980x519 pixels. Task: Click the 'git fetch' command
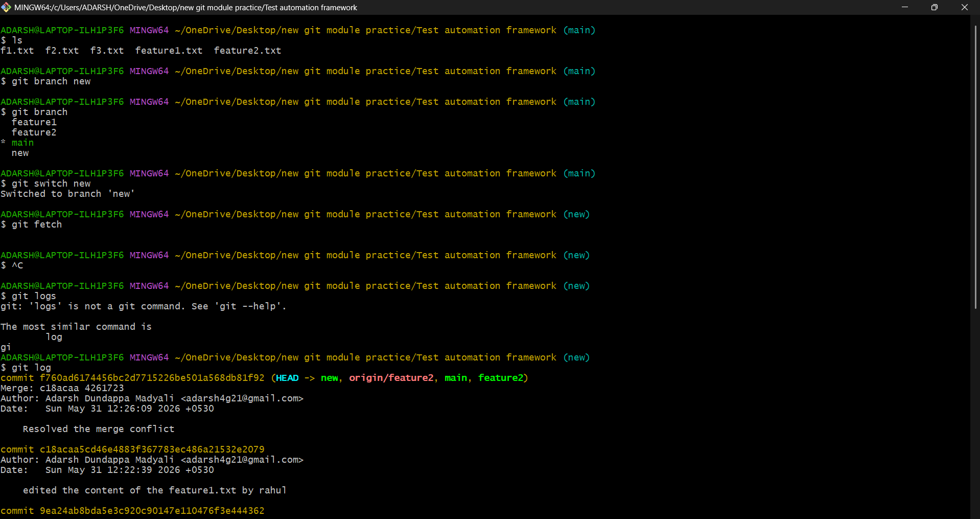point(37,224)
